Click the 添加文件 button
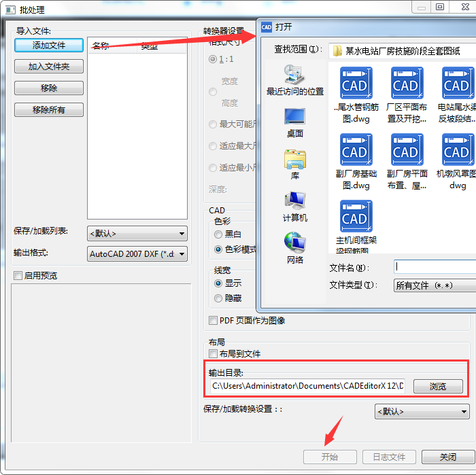The height and width of the screenshot is (475, 476). [x=49, y=46]
